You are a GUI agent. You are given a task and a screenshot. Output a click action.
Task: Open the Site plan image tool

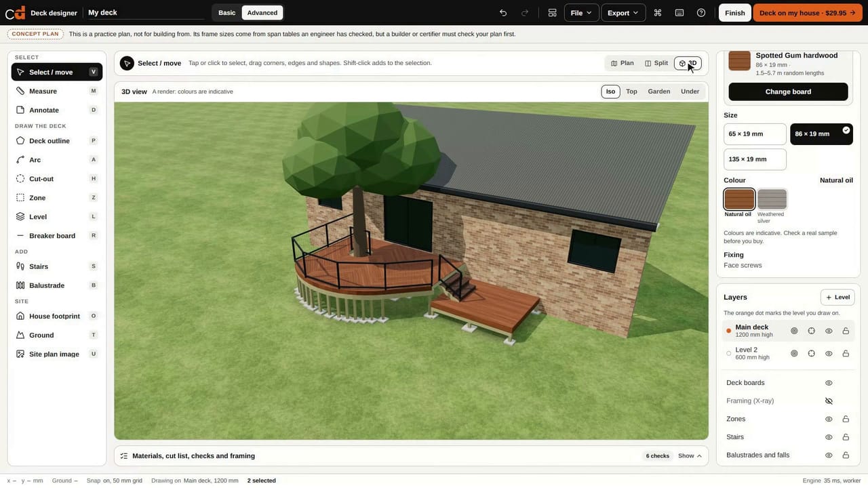[x=57, y=354]
